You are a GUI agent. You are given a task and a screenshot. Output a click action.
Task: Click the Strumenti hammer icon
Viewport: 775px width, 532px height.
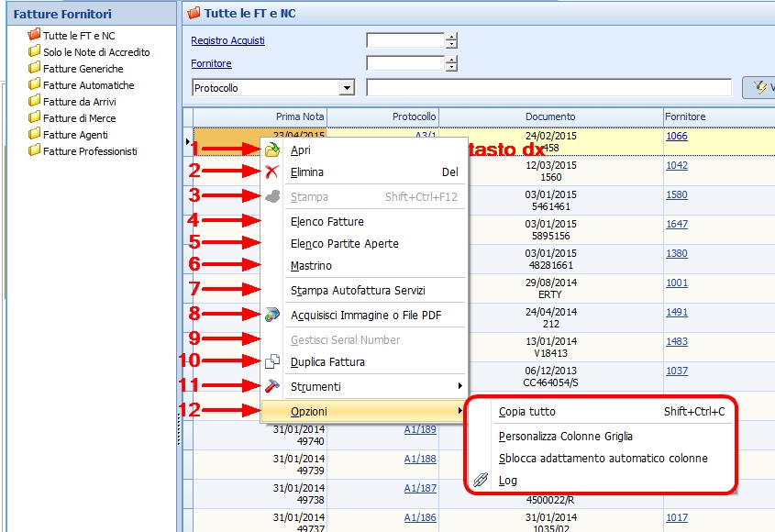[272, 387]
